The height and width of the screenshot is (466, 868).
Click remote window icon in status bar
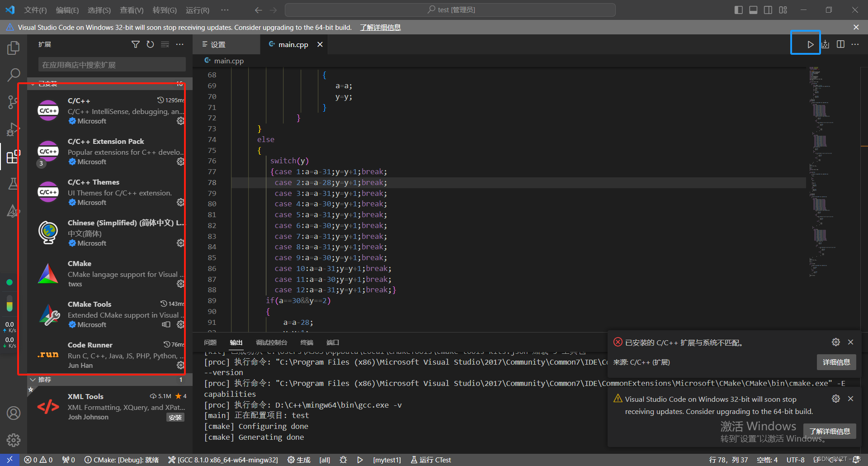9,460
